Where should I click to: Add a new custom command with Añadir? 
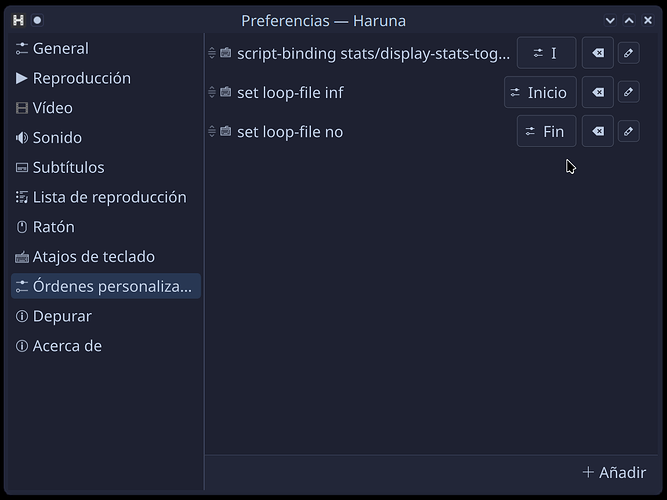(x=614, y=472)
